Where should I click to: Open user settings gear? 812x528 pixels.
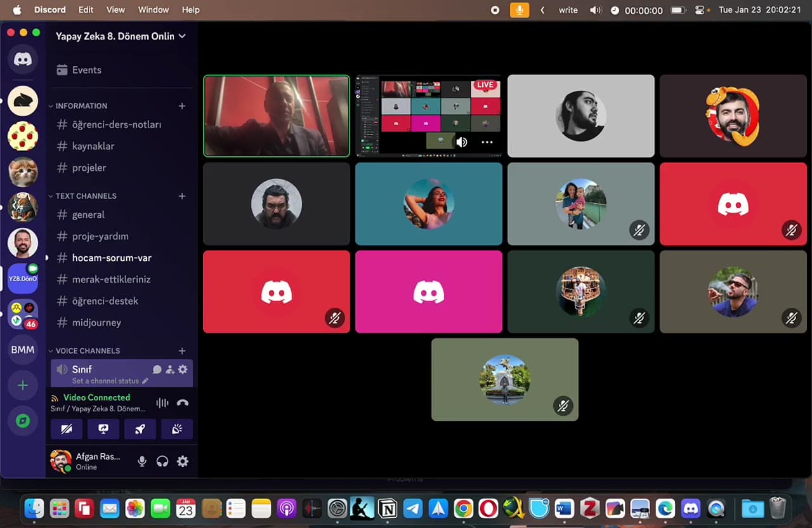(x=183, y=461)
